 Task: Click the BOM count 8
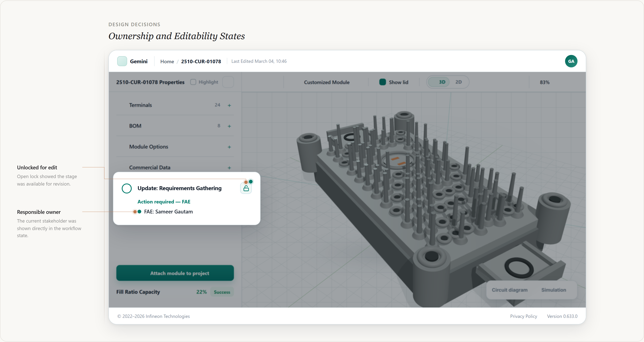click(x=219, y=126)
